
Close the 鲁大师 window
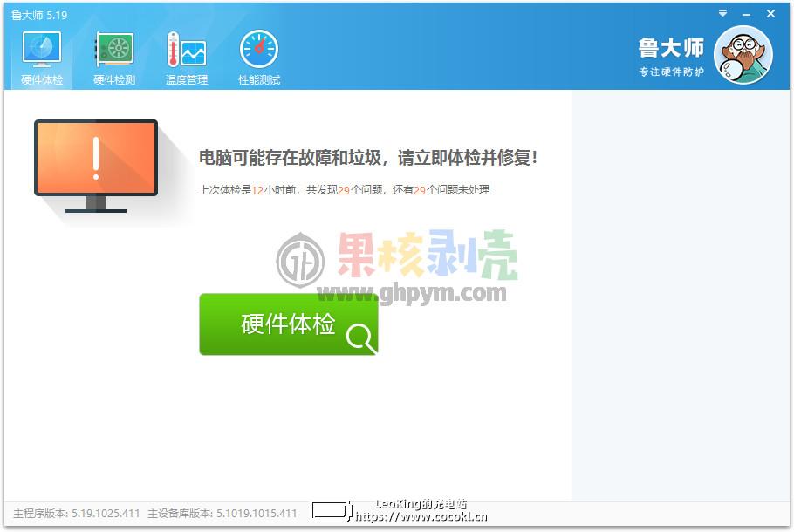(x=770, y=14)
